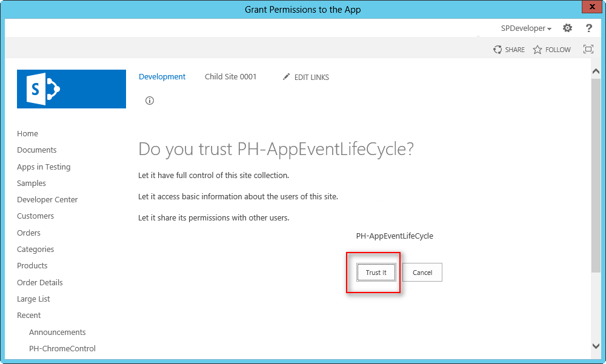Click the help question mark icon
The image size is (606, 364).
[x=588, y=28]
